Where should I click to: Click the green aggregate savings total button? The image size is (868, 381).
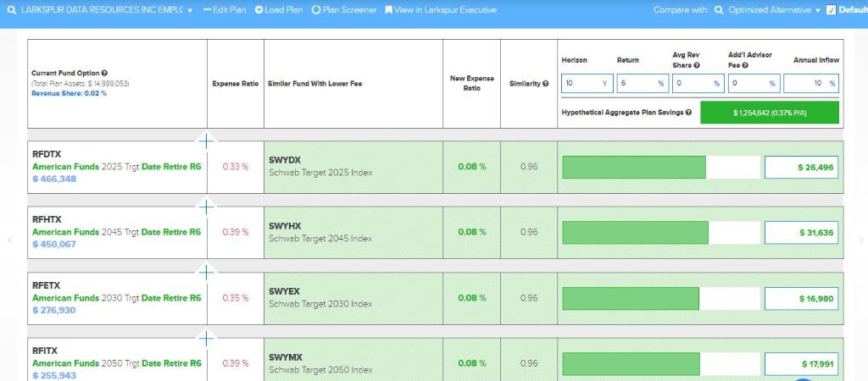(769, 113)
